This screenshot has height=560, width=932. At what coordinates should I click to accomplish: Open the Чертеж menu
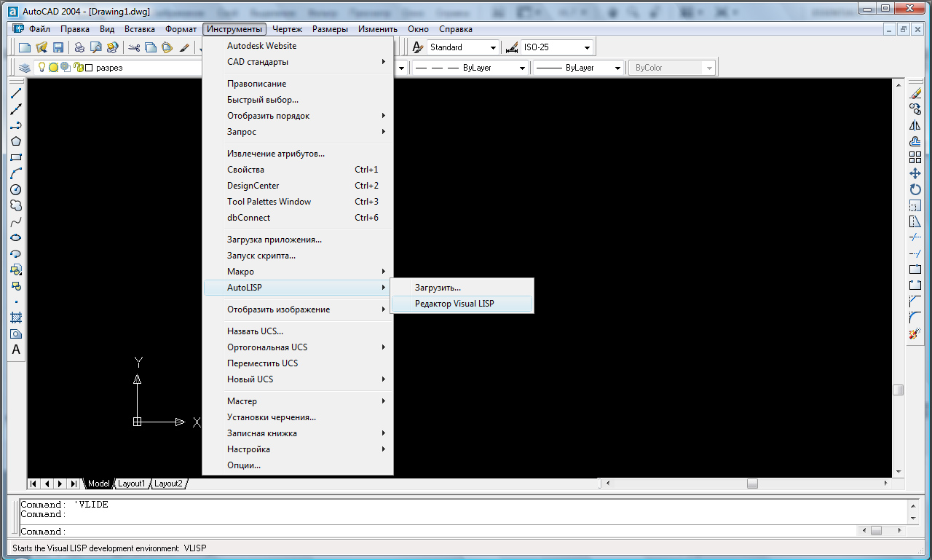288,29
